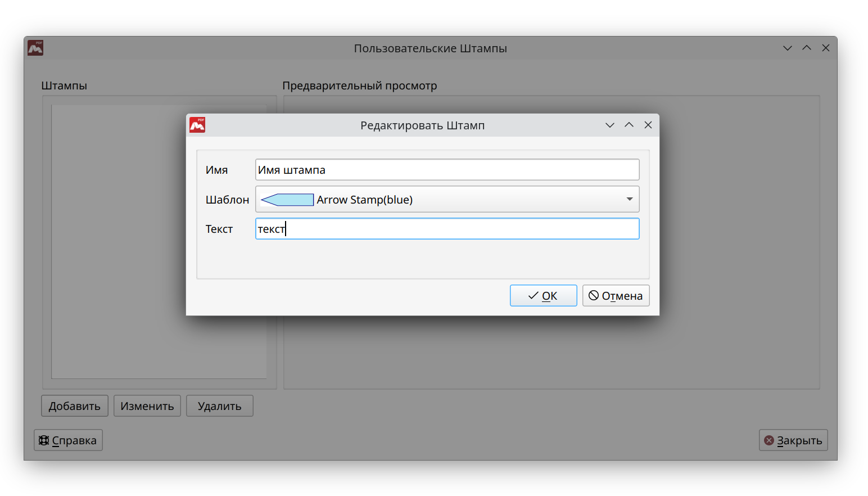This screenshot has height=496, width=868.
Task: Open Справка help in stamps window
Action: click(68, 440)
